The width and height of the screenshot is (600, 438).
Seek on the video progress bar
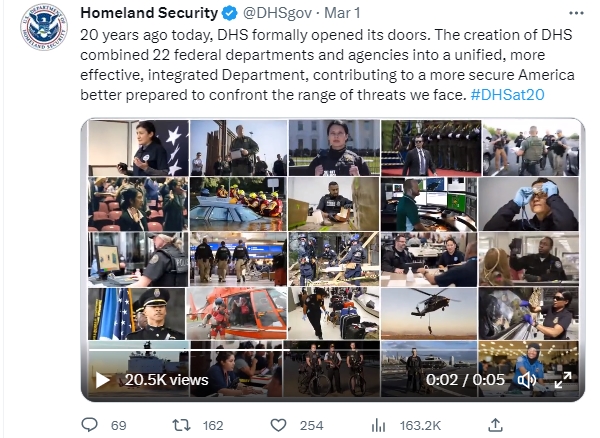point(333,350)
